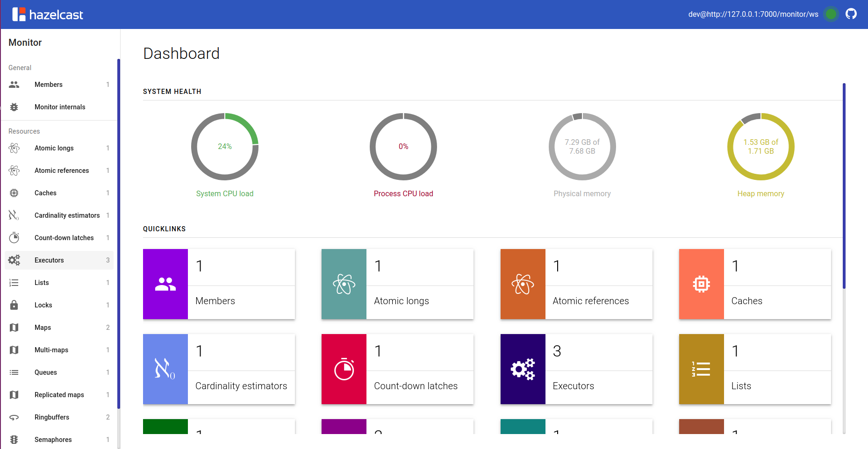Open the Members quicklink label
Screen dimensions: 868x449
pos(215,301)
